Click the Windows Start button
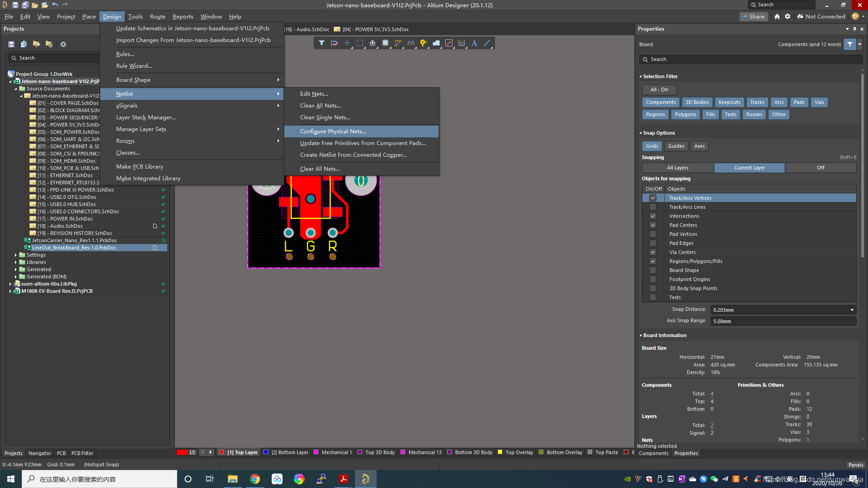Screen dimensions: 868x488 11,479
